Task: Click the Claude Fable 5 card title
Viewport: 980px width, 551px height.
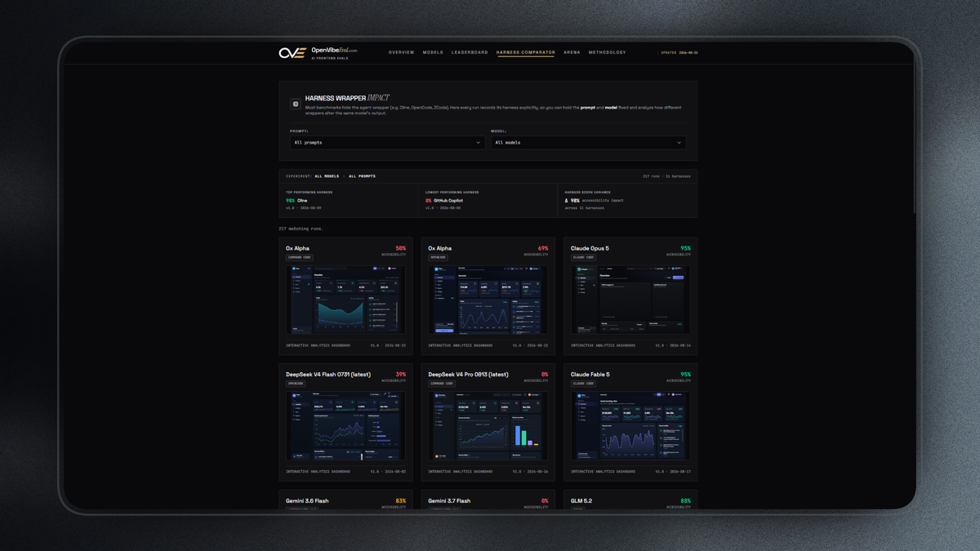Action: pos(590,375)
